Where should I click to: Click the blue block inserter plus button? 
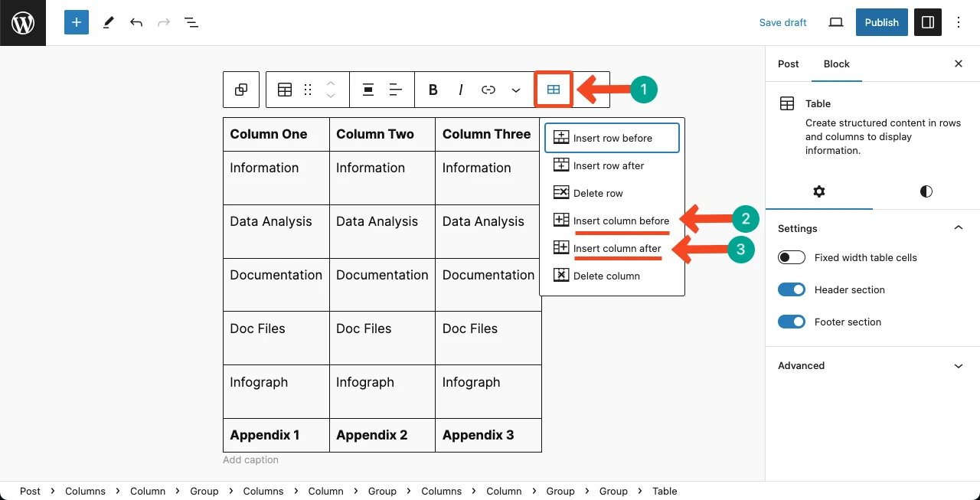pos(77,23)
